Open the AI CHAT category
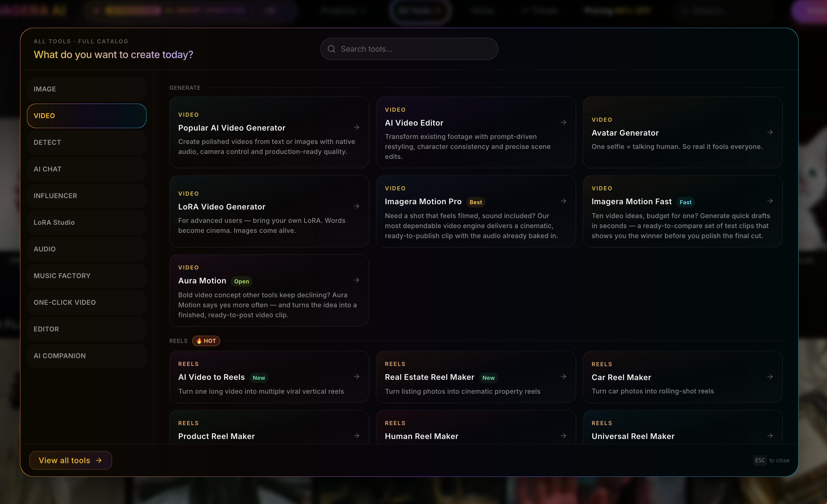827x504 pixels. tap(86, 169)
